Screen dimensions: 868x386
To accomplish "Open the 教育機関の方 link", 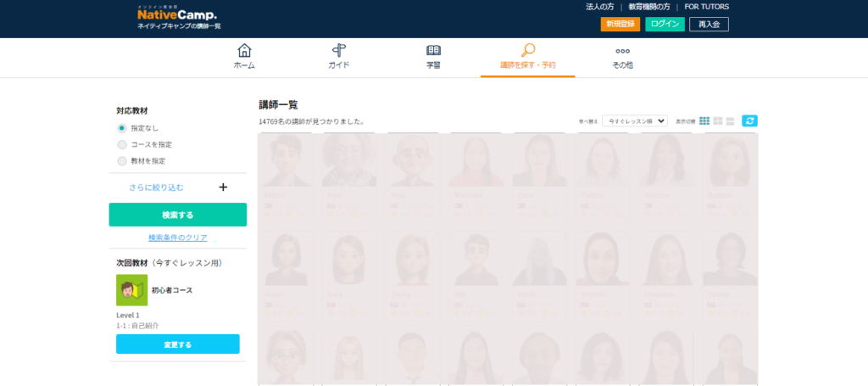I will click(649, 7).
